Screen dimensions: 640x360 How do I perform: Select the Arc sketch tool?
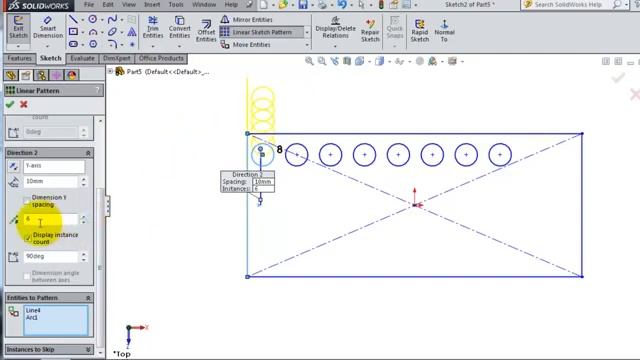tap(93, 32)
